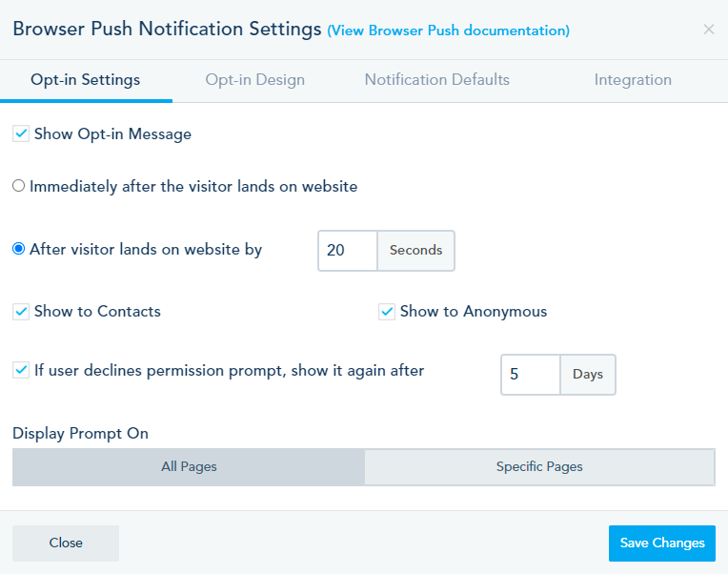The height and width of the screenshot is (574, 728).
Task: Select Immediately after the visitor lands radio
Action: tap(18, 186)
